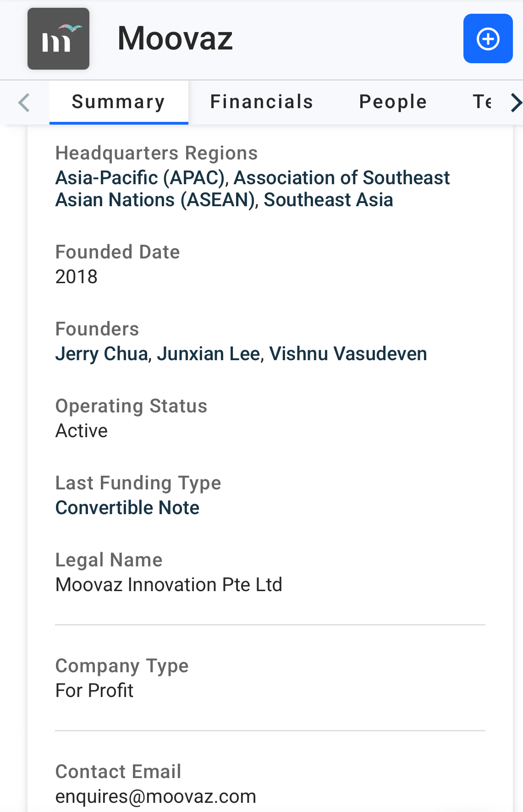
Task: Expand tabs with the right chevron
Action: [x=515, y=103]
